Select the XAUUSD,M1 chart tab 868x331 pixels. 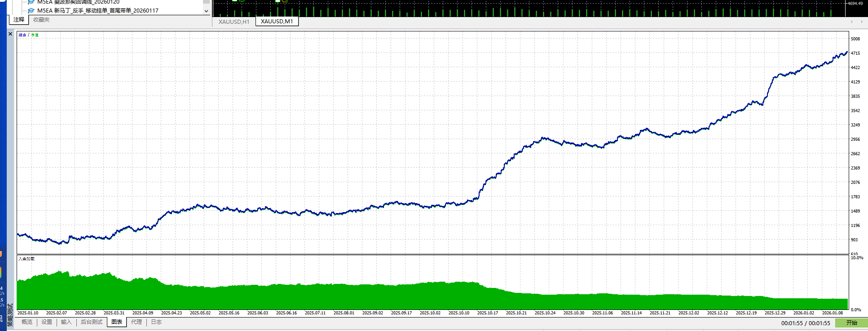click(x=277, y=22)
